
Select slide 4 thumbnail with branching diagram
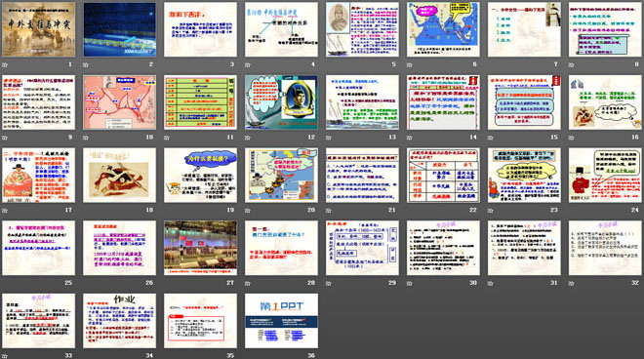coord(281,29)
